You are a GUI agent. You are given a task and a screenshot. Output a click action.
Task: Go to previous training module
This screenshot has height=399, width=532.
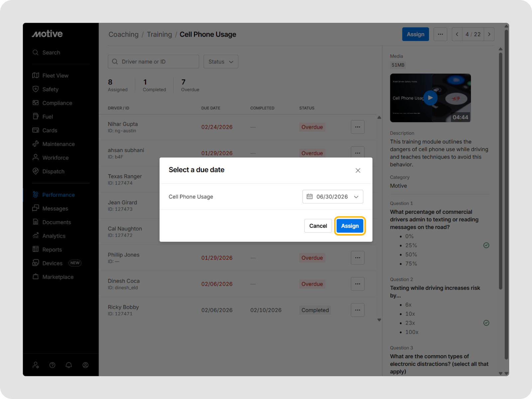457,34
